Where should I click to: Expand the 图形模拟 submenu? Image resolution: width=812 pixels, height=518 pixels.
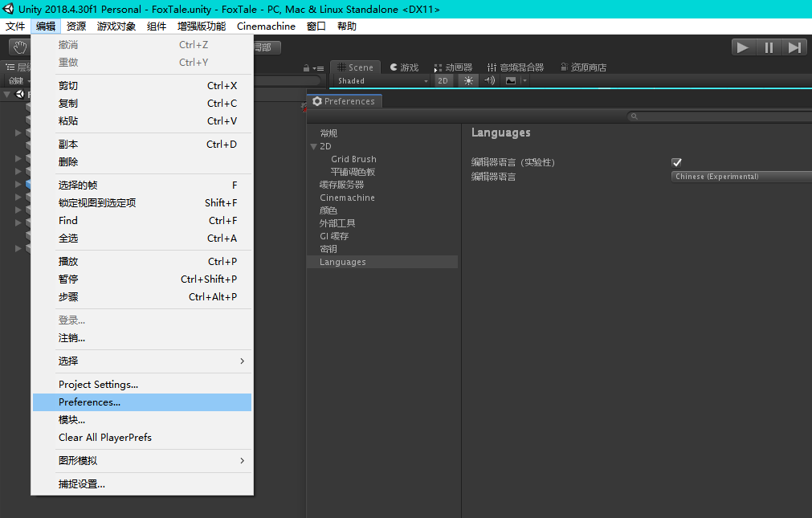(142, 460)
